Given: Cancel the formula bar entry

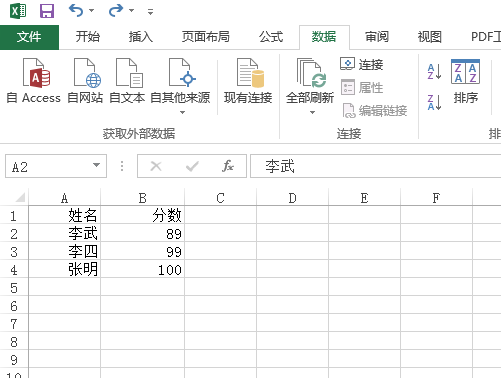Looking at the screenshot, I should click(x=156, y=166).
